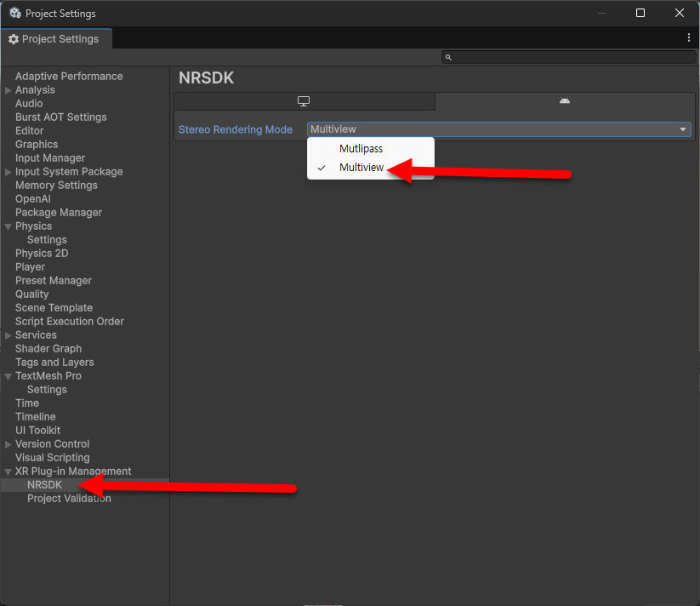Screen dimensions: 700x606
Task: Select NRSDK under XR Plug-in Management
Action: tap(44, 485)
